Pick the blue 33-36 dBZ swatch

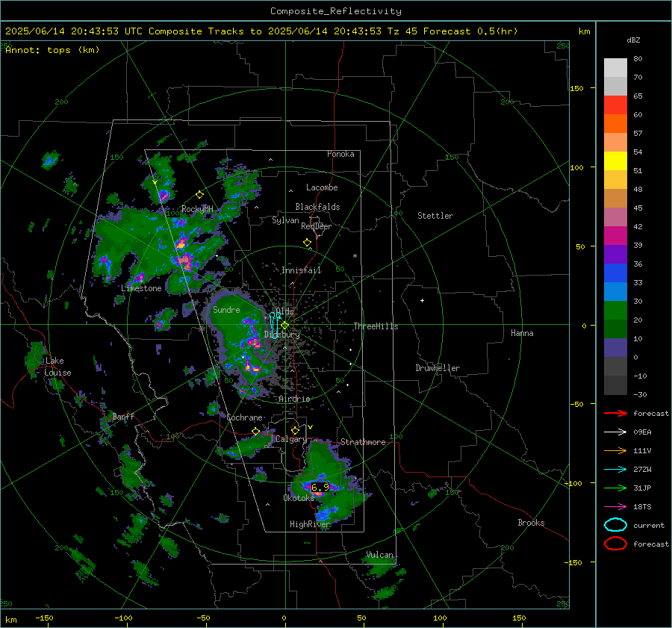615,273
